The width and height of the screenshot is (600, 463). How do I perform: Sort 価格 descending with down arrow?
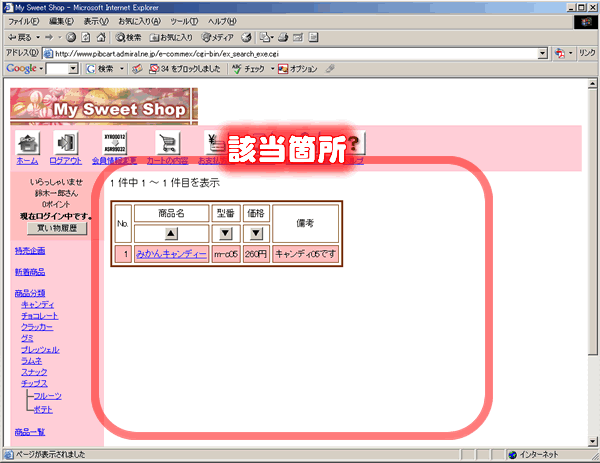click(x=256, y=233)
